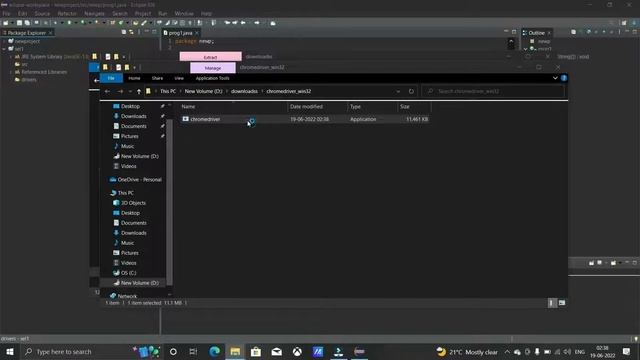The width and height of the screenshot is (640, 360).
Task: Click Link with Editor in Package Explorer
Action: [131, 32]
